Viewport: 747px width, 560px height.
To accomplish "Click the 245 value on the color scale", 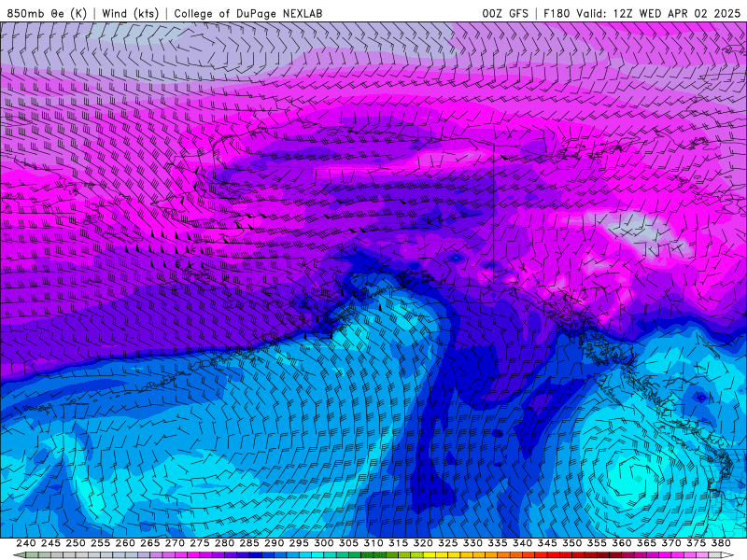I will [51, 543].
